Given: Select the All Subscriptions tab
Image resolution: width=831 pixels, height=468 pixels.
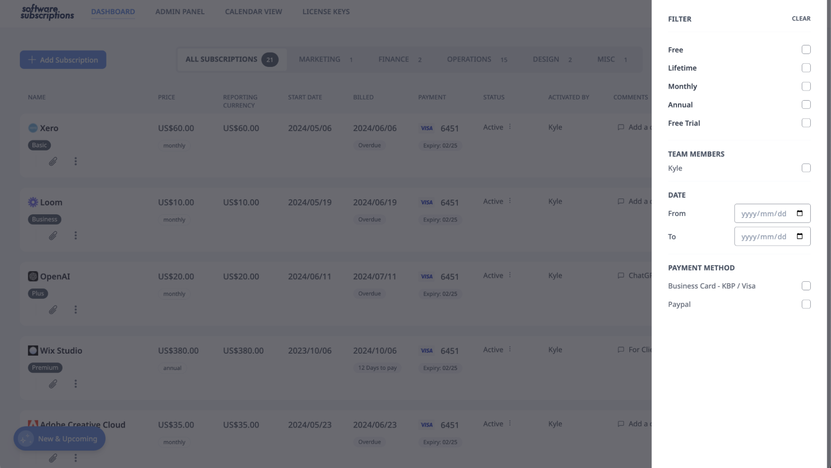Looking at the screenshot, I should click(232, 59).
